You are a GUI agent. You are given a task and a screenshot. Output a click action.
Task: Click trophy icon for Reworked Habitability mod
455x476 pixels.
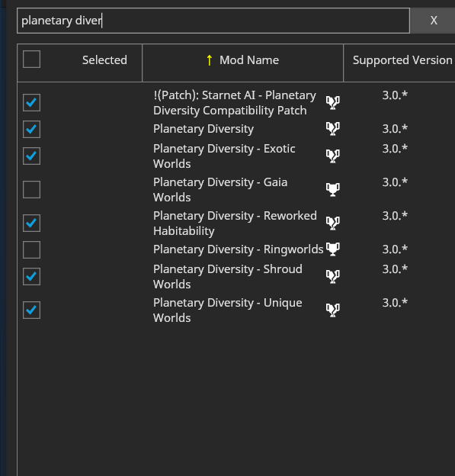tap(333, 223)
